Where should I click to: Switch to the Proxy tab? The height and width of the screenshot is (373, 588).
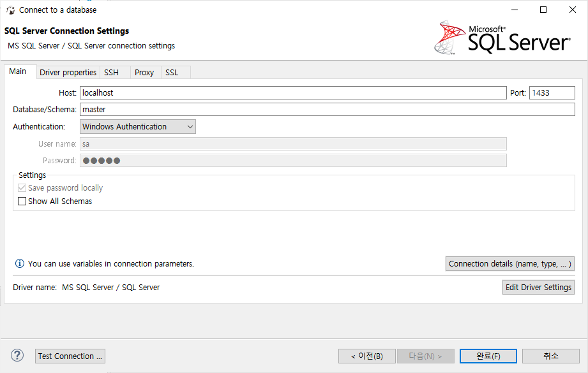coord(144,72)
